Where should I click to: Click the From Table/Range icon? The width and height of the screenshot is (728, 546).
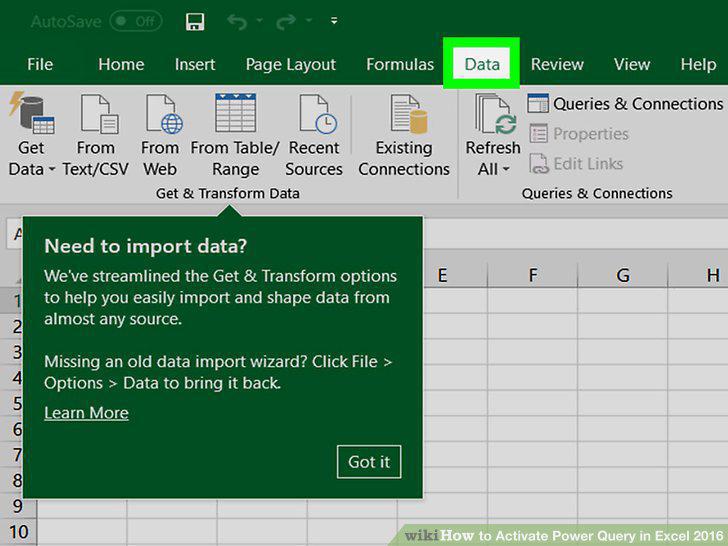pyautogui.click(x=235, y=113)
